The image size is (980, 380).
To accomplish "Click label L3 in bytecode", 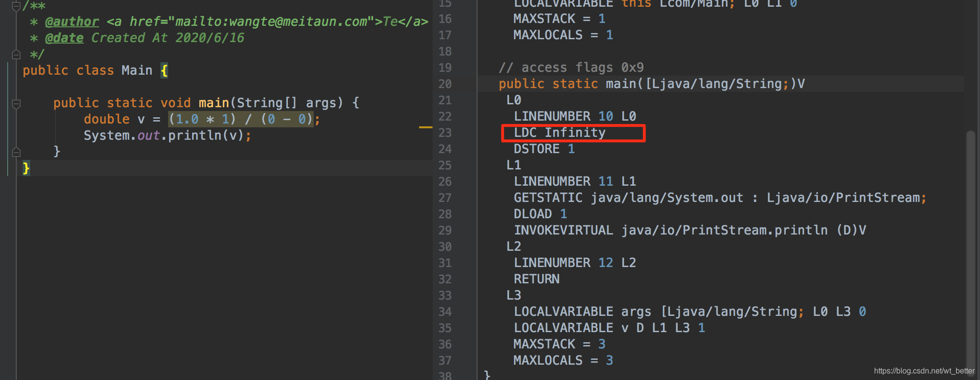I will pyautogui.click(x=513, y=295).
